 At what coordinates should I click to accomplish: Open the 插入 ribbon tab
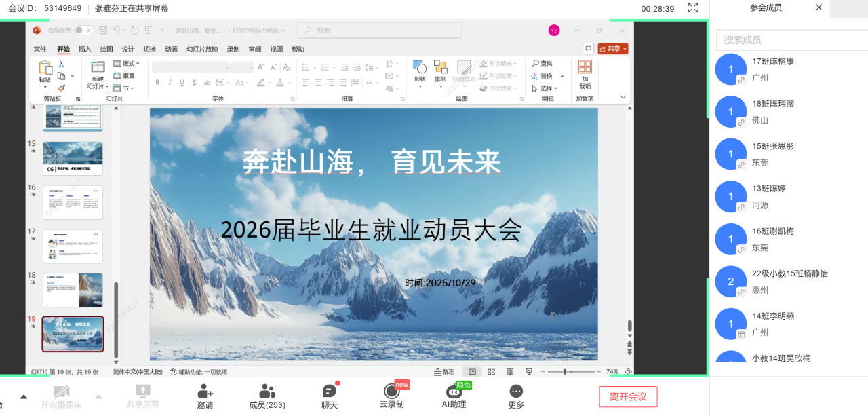click(85, 49)
